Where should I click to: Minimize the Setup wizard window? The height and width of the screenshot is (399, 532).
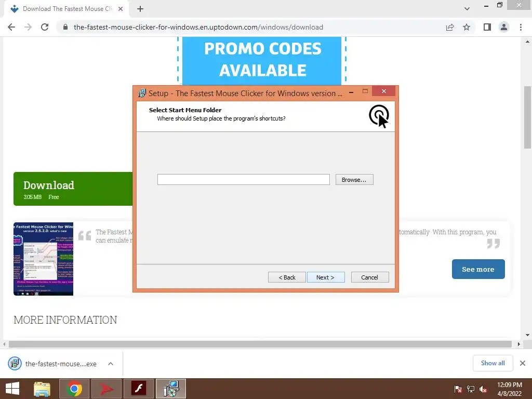(351, 91)
